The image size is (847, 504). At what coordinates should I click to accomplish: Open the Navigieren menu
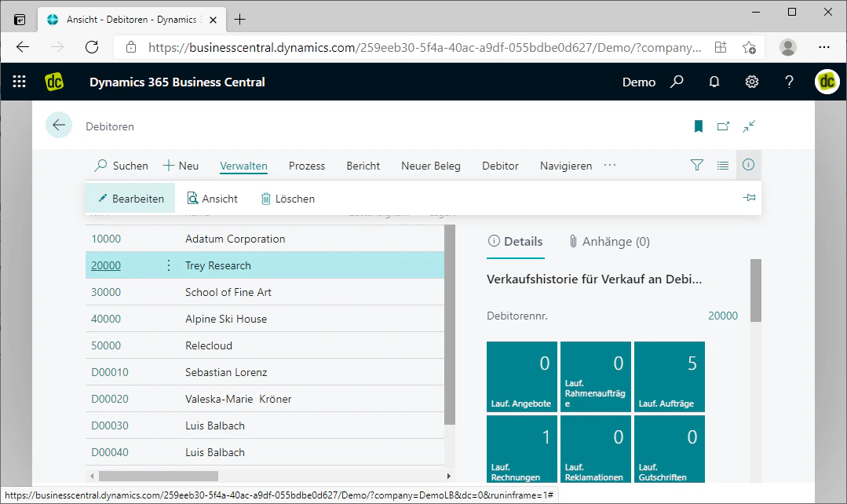565,166
